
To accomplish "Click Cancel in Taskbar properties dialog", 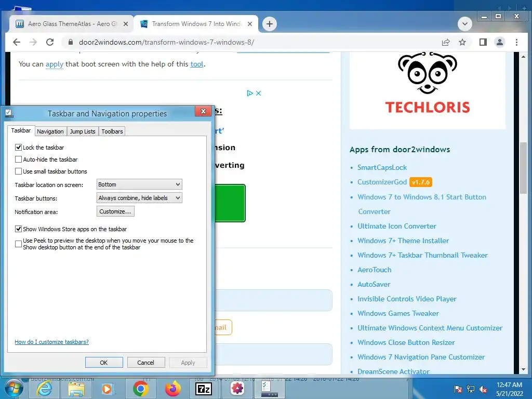I will click(146, 362).
